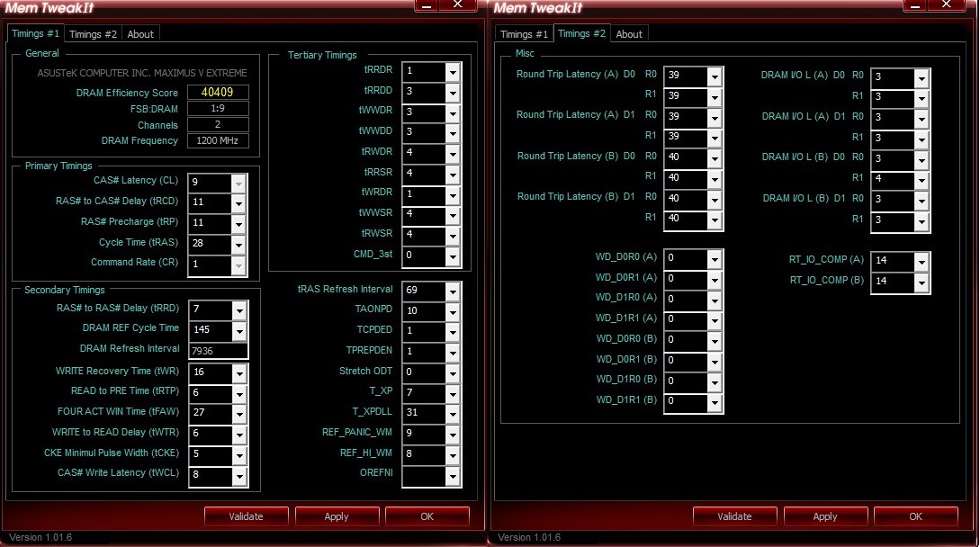
Task: Expand tRWSR dropdown
Action: coord(453,237)
